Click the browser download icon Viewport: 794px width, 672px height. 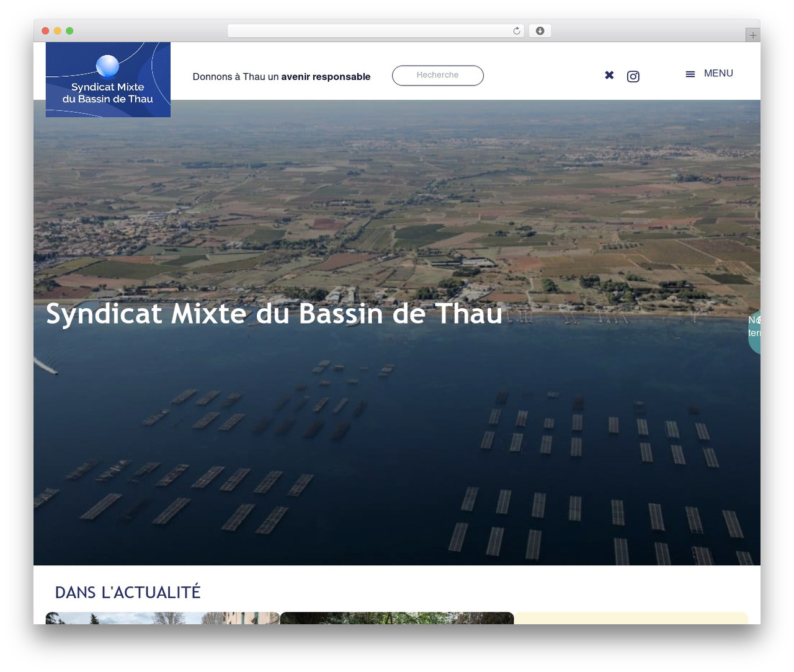pyautogui.click(x=540, y=31)
